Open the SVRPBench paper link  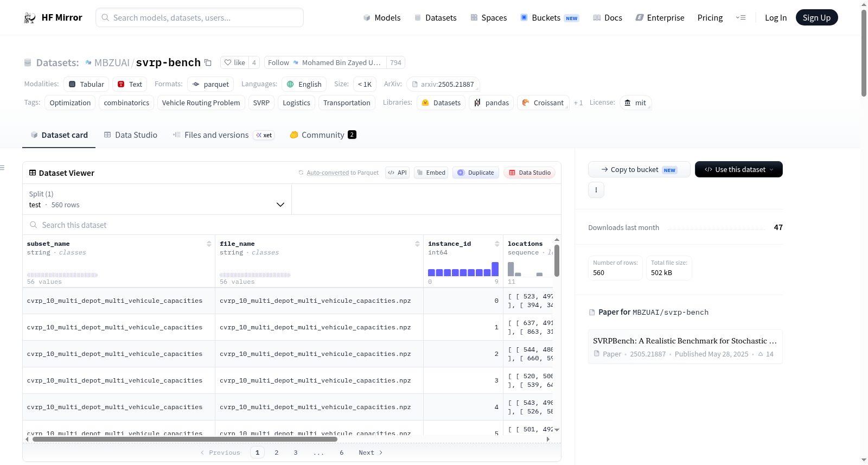tap(685, 347)
